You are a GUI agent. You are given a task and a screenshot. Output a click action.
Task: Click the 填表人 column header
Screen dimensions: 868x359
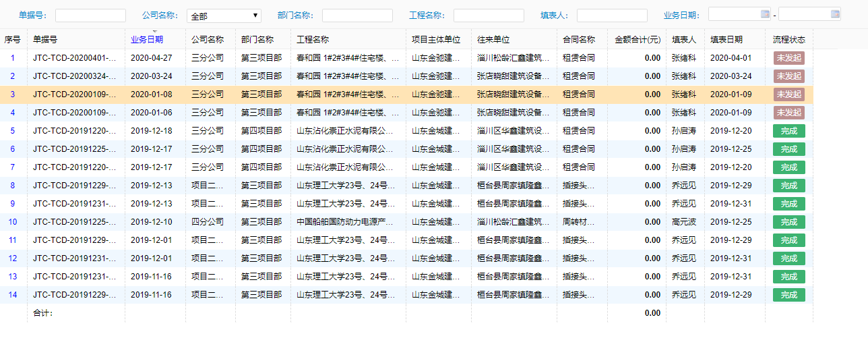(684, 40)
